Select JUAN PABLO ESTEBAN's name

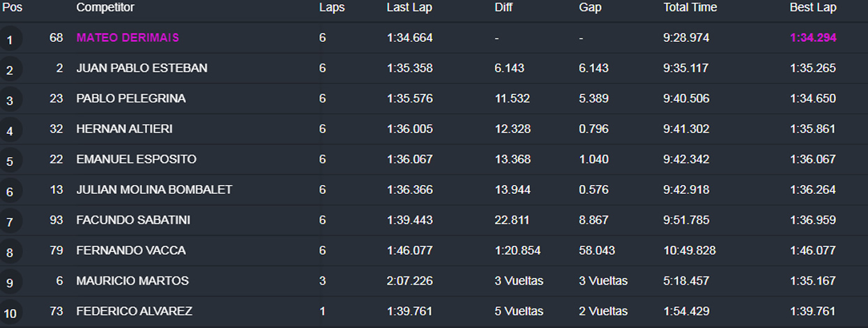[x=142, y=68]
